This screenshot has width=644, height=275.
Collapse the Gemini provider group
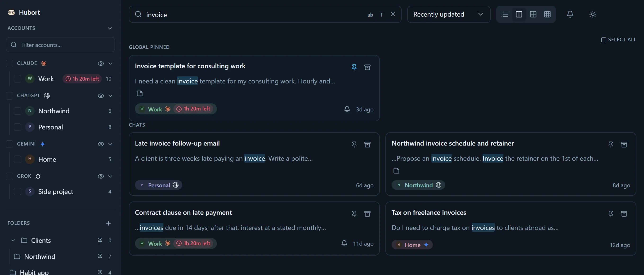tap(110, 144)
